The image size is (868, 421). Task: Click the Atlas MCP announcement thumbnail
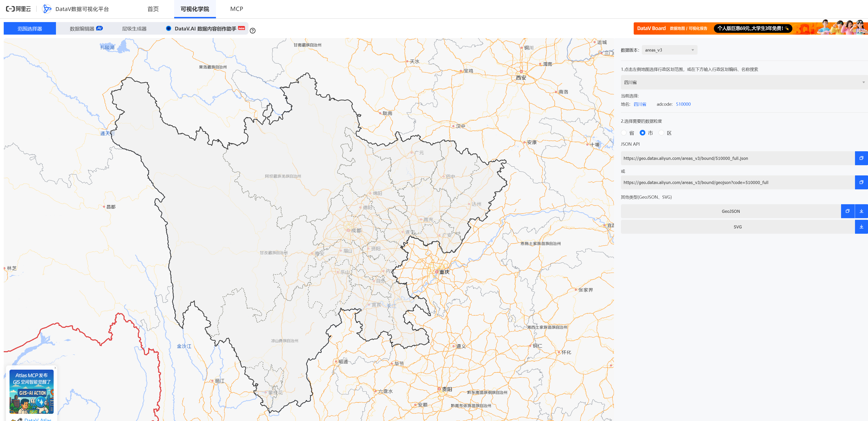(31, 392)
